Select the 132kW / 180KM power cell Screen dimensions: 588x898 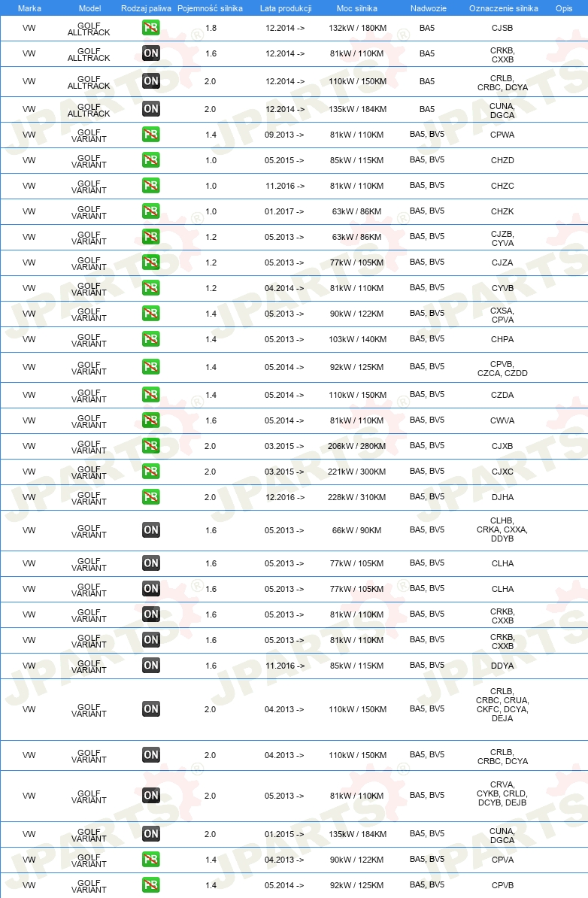coord(357,28)
